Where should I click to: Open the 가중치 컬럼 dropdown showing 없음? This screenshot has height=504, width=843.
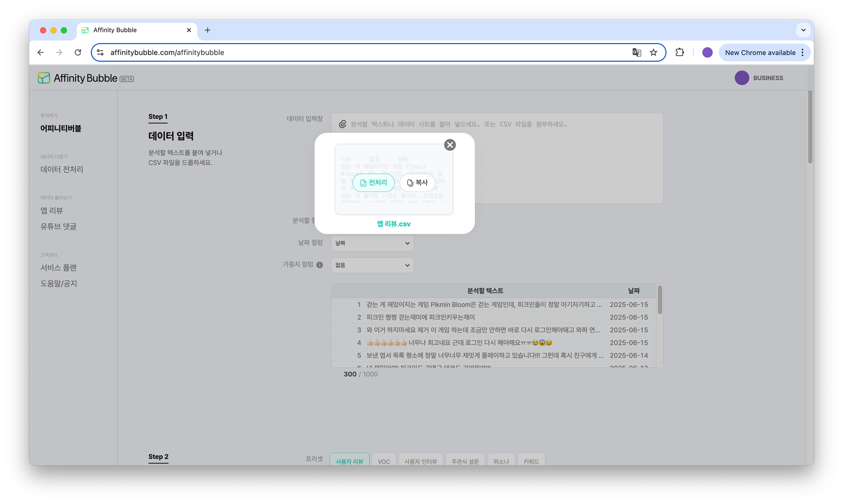pyautogui.click(x=372, y=265)
